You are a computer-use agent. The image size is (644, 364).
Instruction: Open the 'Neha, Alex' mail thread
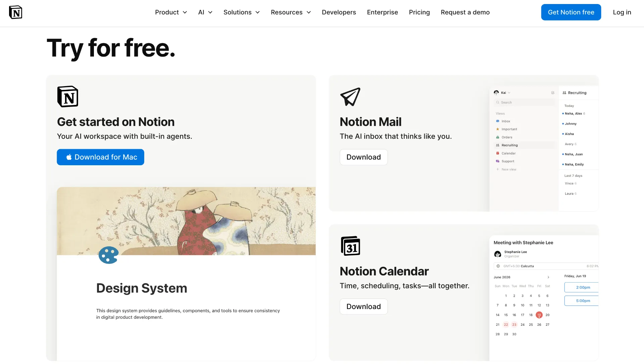(x=574, y=114)
